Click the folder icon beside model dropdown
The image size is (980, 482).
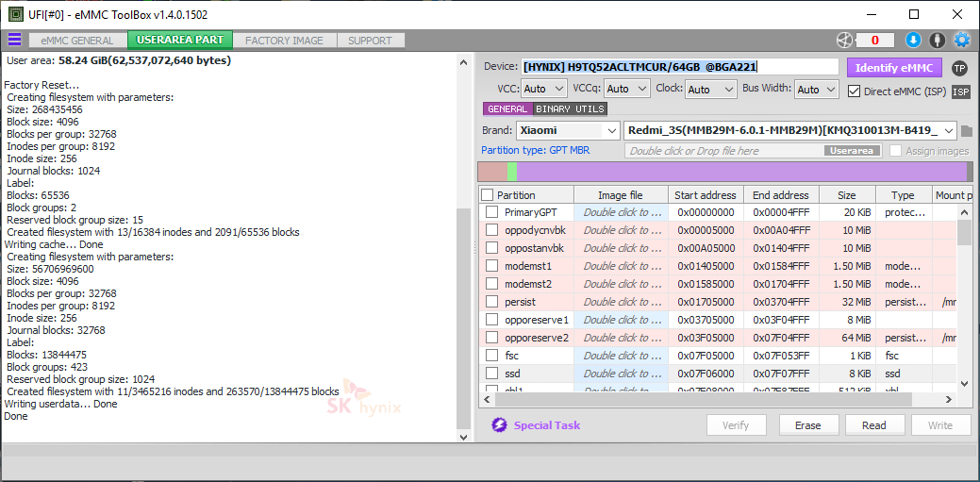pos(967,131)
